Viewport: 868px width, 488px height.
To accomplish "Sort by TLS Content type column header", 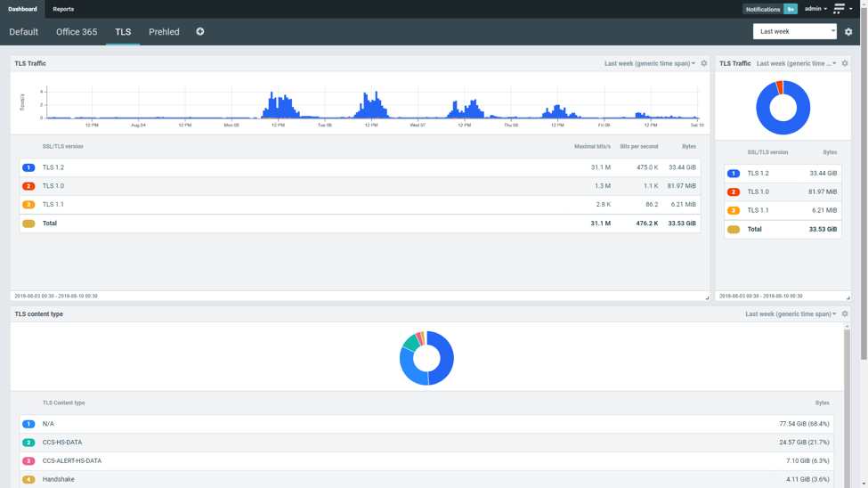I will (x=64, y=403).
